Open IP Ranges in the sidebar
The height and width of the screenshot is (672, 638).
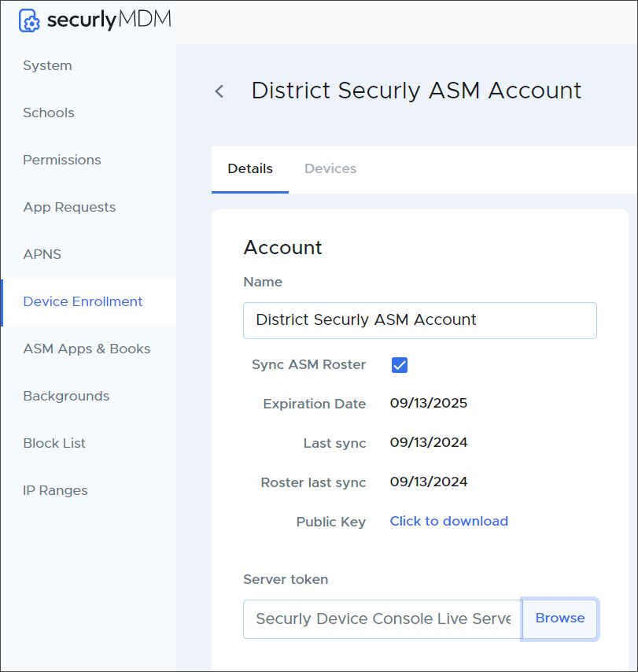point(55,490)
